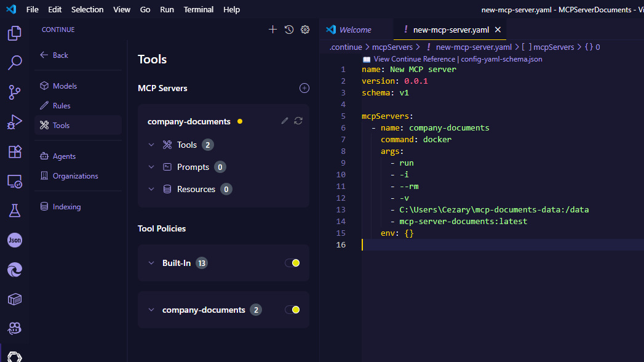Click 'name: New MCP server' line
Screen dimensions: 644x362
409,70
